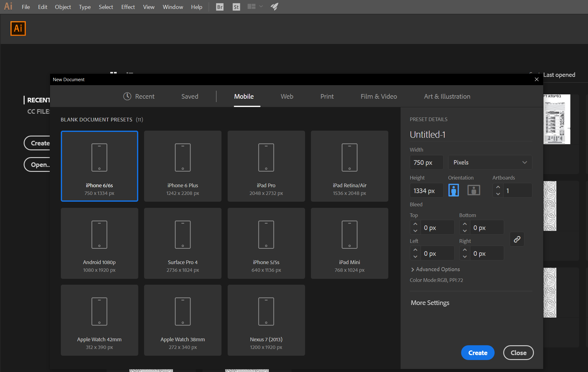
Task: Click the link bleed values chain icon
Action: (517, 239)
